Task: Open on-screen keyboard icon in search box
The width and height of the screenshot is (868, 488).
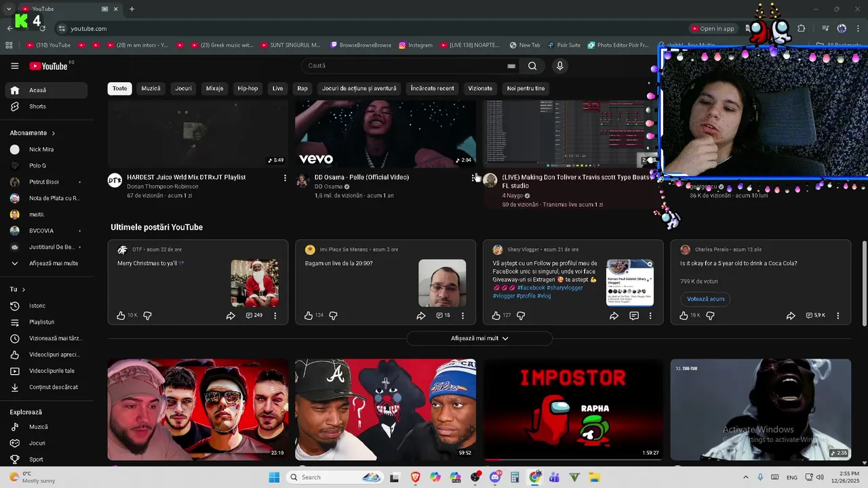Action: click(x=511, y=66)
